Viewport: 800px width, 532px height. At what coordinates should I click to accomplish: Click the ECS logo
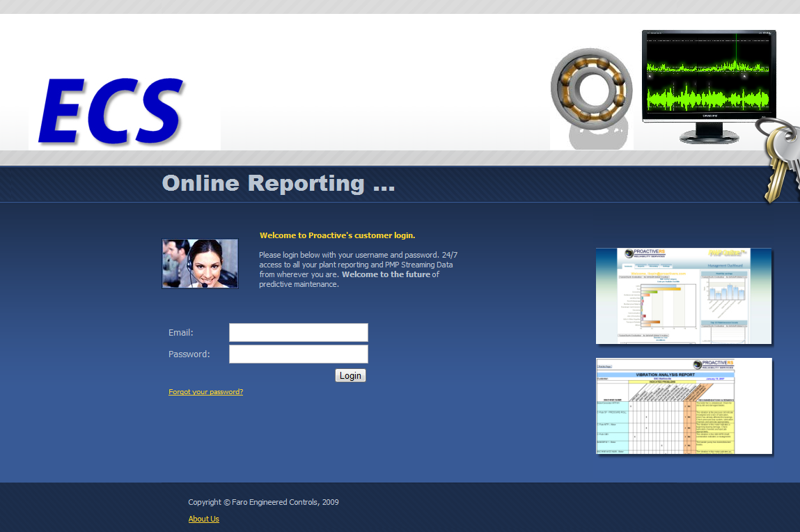(x=111, y=111)
